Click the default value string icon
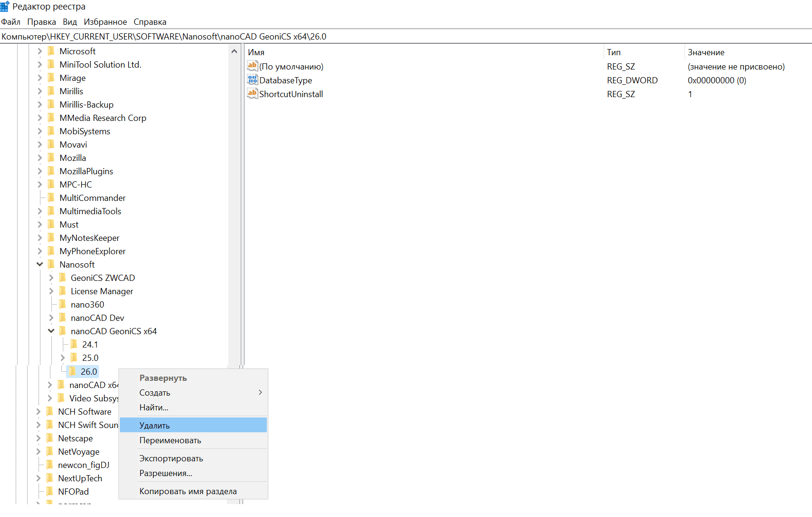Screen dimensions: 812x517 (x=252, y=66)
